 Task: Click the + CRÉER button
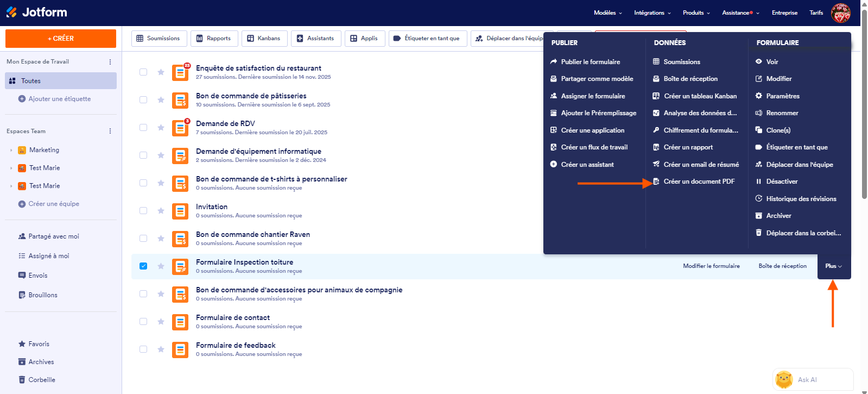pyautogui.click(x=61, y=39)
